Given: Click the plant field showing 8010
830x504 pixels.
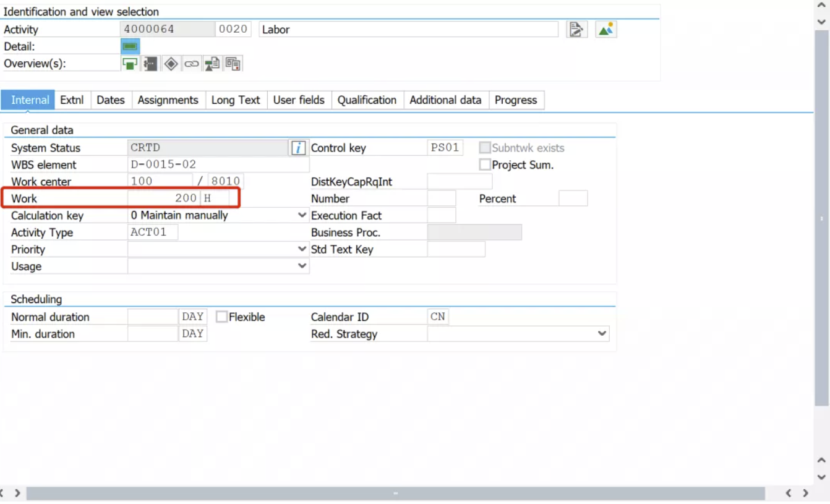Looking at the screenshot, I should (x=225, y=182).
